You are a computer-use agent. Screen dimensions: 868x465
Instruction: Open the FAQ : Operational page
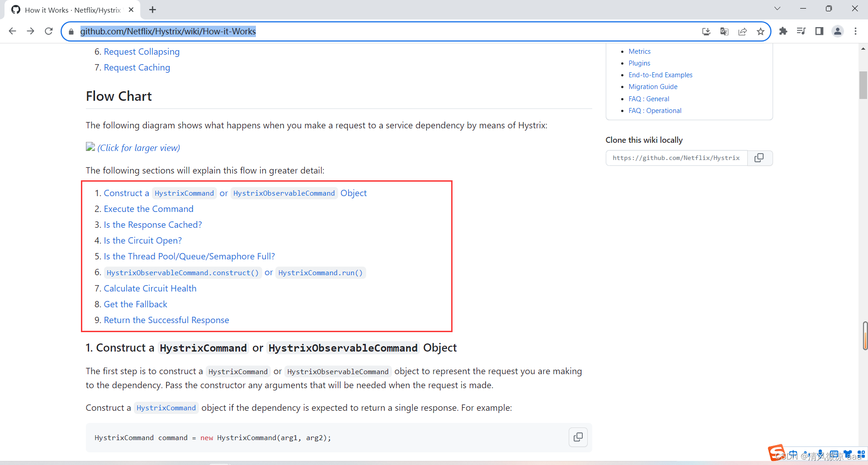click(655, 111)
